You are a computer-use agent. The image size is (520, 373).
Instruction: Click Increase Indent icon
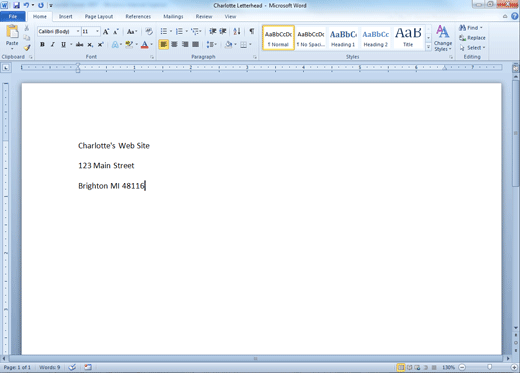pyautogui.click(x=223, y=31)
